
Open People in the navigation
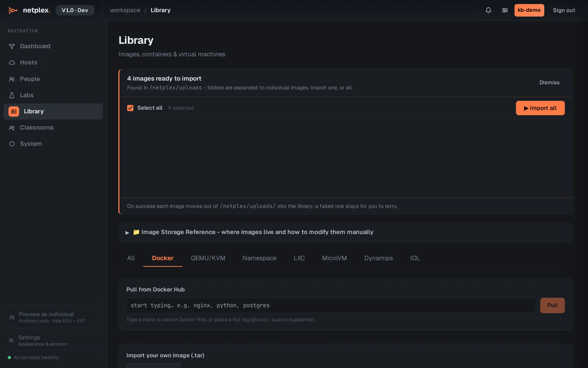click(x=53, y=79)
